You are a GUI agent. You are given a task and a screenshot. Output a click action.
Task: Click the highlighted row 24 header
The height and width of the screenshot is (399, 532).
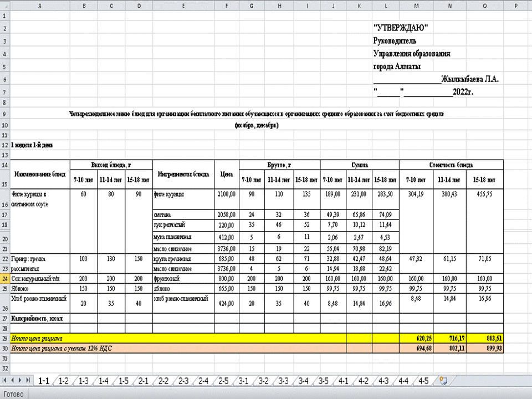[x=5, y=279]
